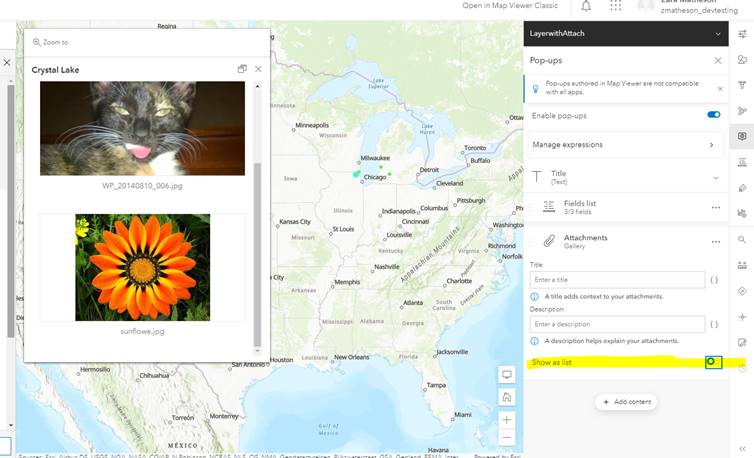Click the pop-up scrollbar up arrow
754x458 pixels.
tap(257, 86)
